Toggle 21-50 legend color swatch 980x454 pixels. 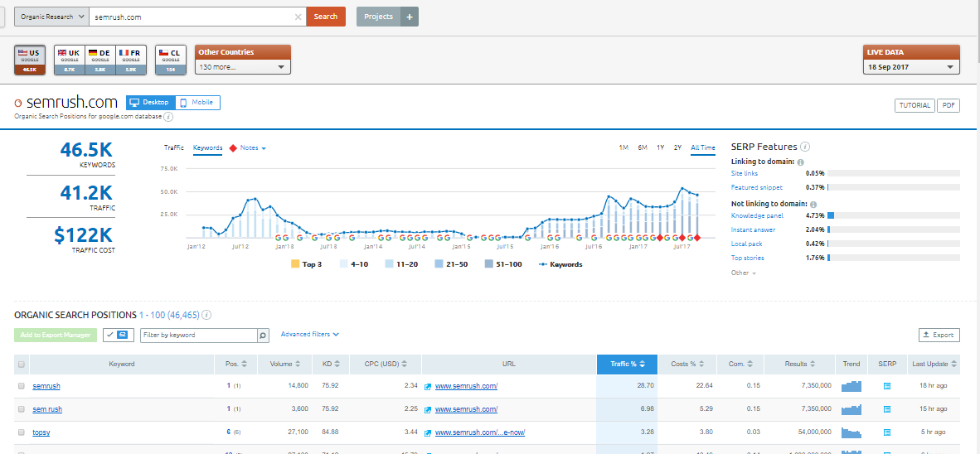pyautogui.click(x=439, y=264)
